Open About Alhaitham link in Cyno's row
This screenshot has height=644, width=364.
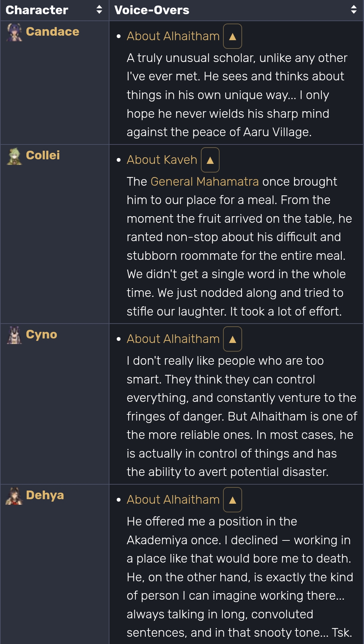[173, 339]
